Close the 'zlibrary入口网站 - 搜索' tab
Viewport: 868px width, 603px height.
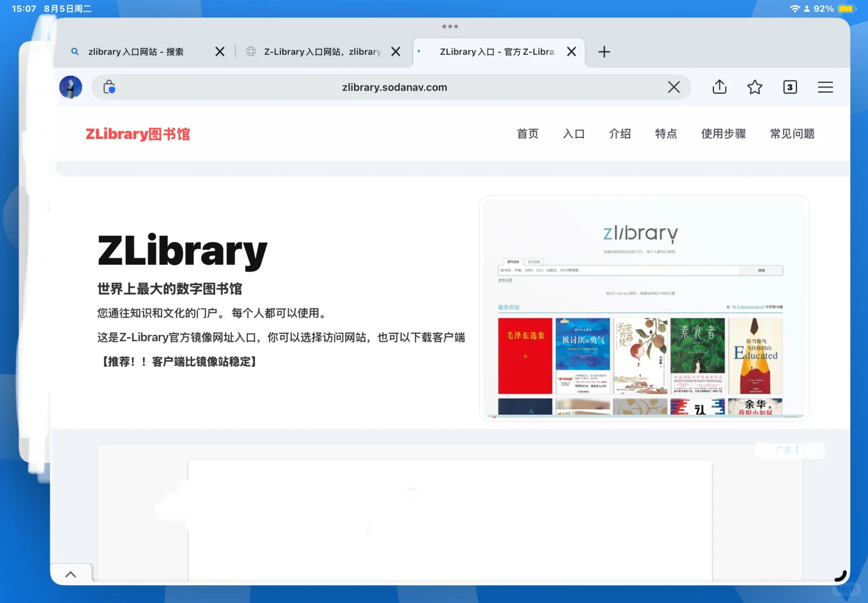click(220, 52)
